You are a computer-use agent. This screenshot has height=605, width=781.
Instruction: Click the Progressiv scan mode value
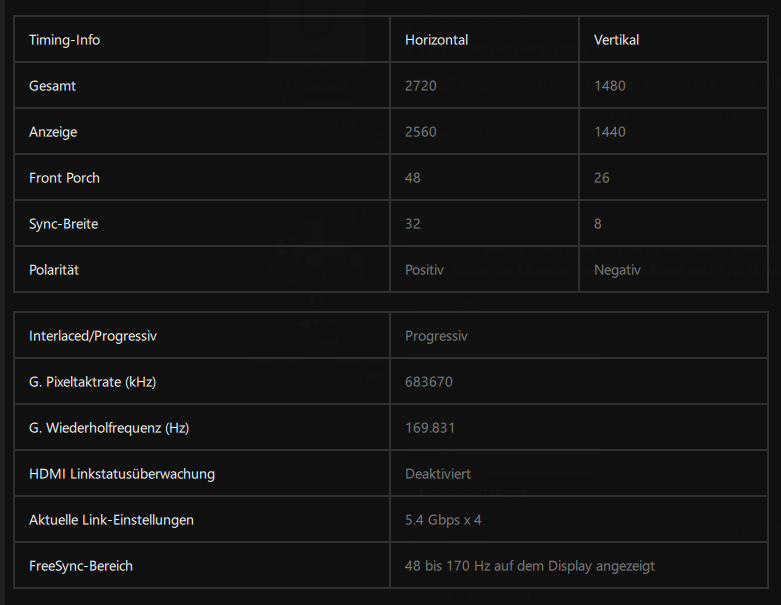pos(436,336)
